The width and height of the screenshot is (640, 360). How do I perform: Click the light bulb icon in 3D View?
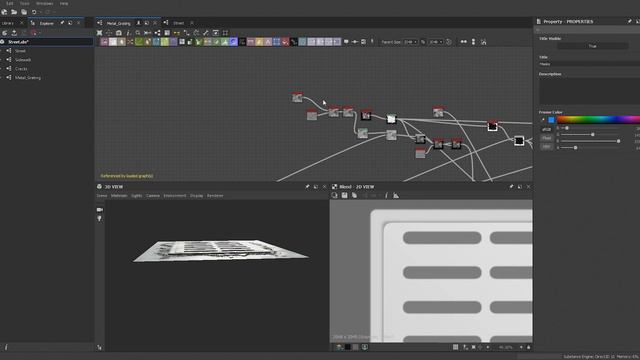tap(99, 219)
